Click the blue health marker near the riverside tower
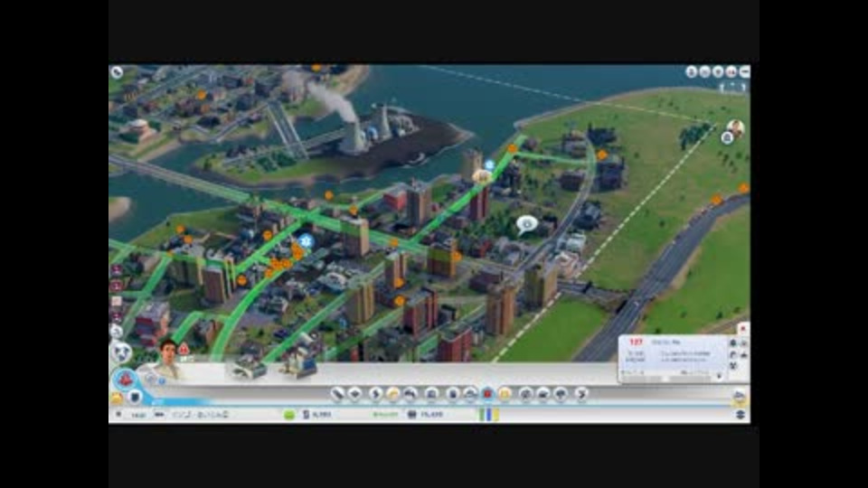 tap(489, 164)
